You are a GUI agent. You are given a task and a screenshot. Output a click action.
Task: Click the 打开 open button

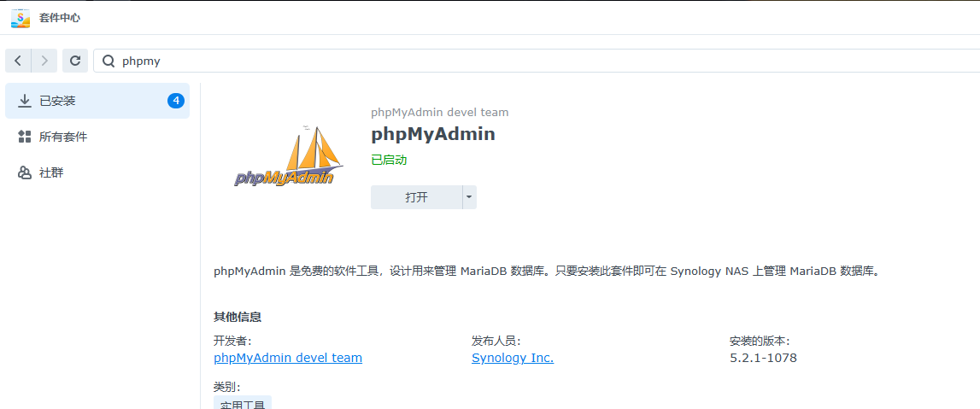[416, 197]
